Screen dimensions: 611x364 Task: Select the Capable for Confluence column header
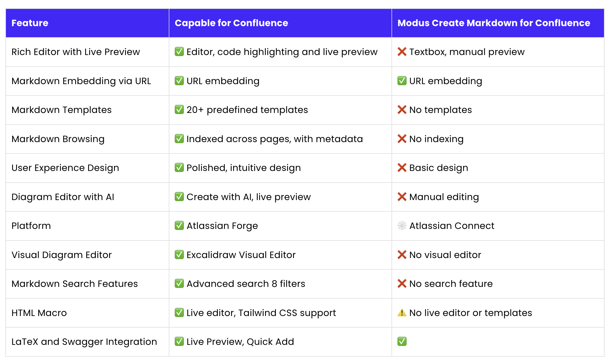231,23
